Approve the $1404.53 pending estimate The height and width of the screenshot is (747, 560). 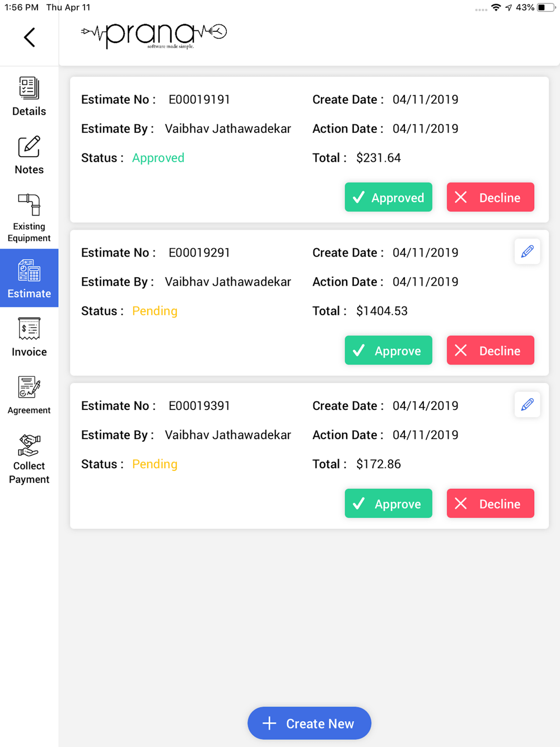388,351
